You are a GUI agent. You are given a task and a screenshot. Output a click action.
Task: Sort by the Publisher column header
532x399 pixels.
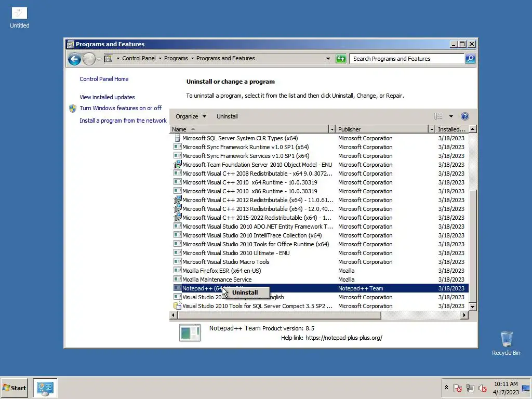(382, 129)
